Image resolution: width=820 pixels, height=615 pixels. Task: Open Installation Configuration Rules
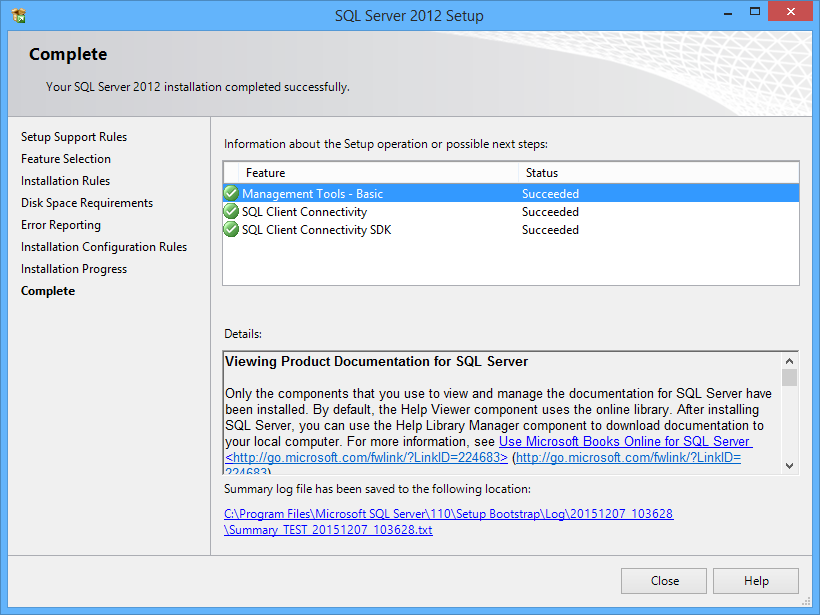(101, 246)
